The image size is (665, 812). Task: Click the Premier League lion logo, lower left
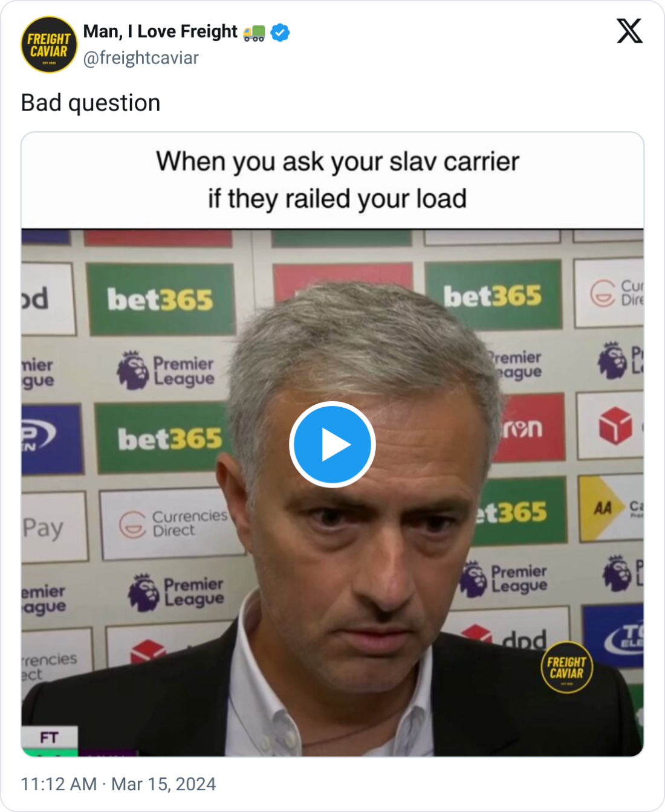point(143,593)
